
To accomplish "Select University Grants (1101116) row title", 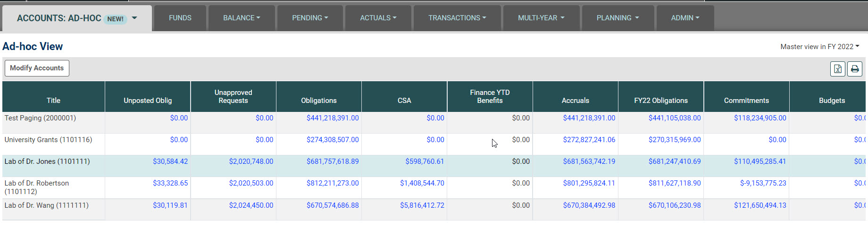I will pos(48,140).
